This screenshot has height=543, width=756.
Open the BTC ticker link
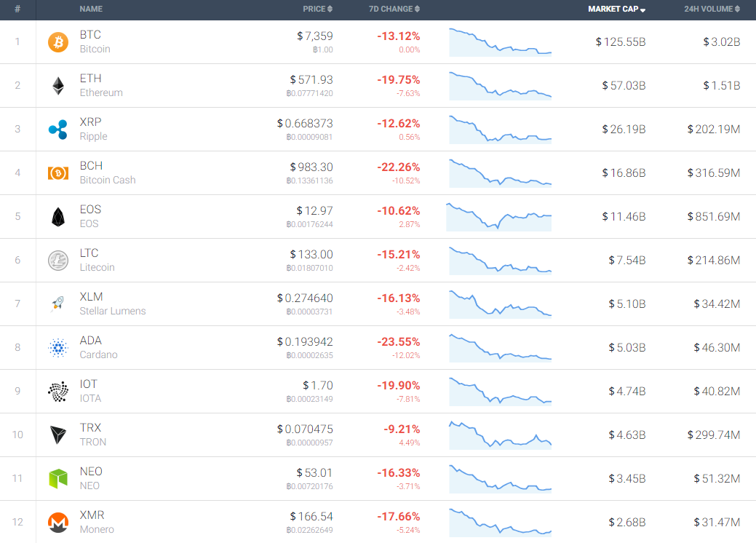click(90, 35)
